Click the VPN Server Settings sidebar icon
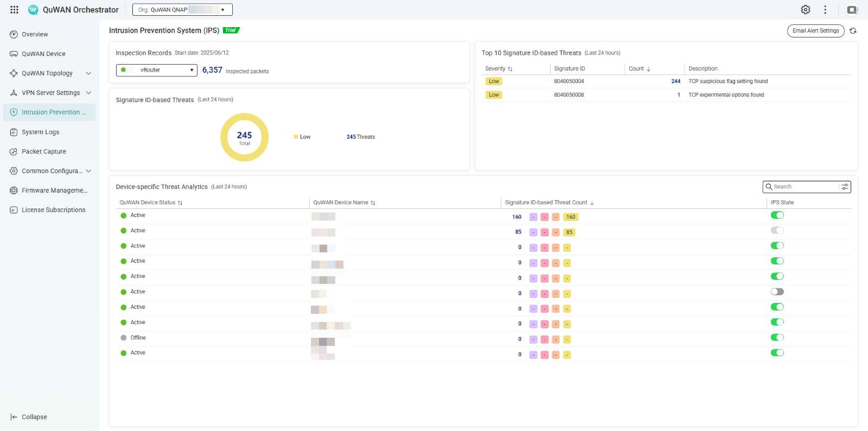868x431 pixels. tap(14, 93)
